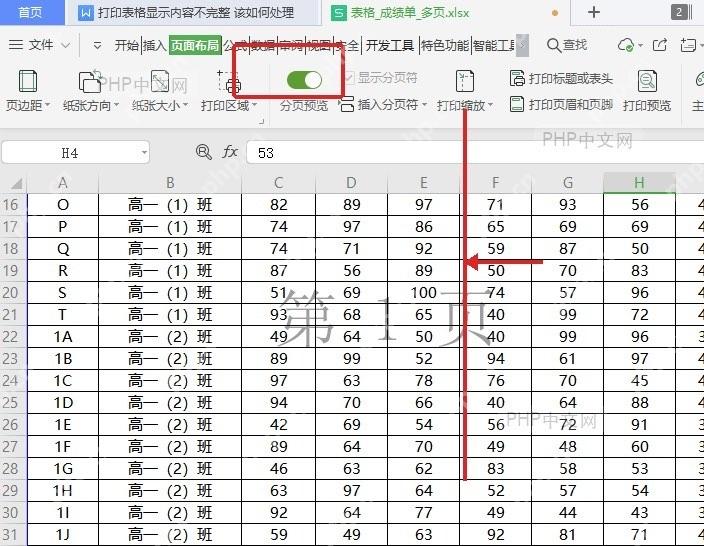Screen dimensions: 704x546
Task: Click cell 1G in column A
Action: coord(63,469)
